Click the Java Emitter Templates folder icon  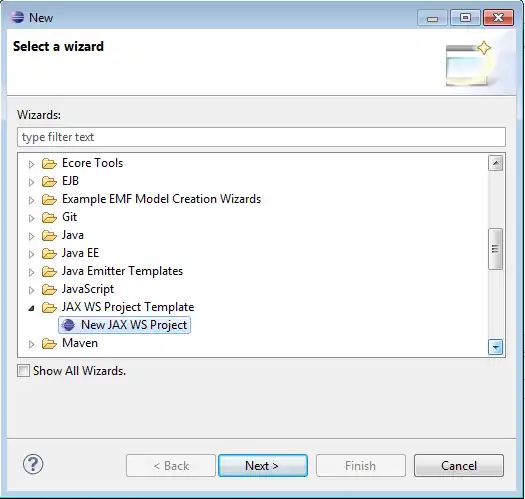[49, 272]
